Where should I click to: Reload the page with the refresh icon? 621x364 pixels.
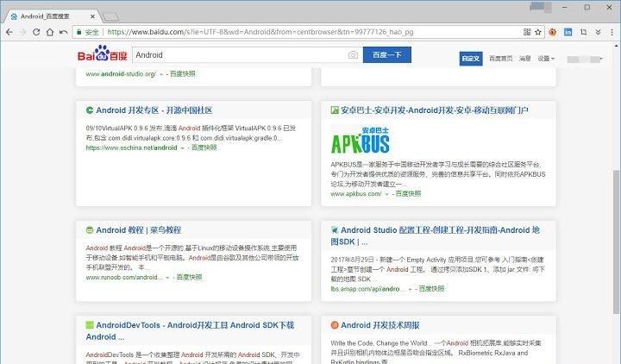36,32
